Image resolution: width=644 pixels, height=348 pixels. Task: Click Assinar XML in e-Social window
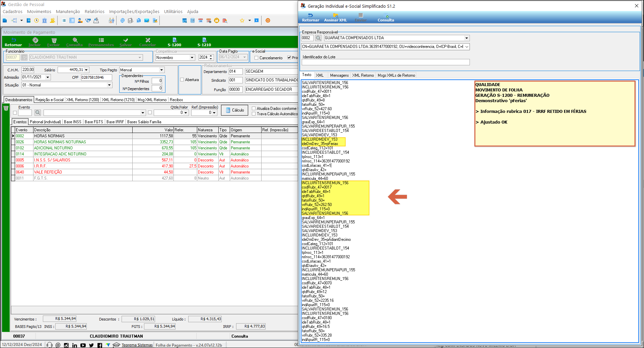[336, 17]
